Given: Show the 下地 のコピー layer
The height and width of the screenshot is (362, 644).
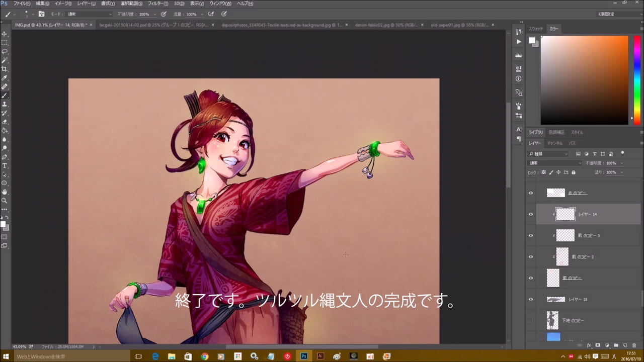Looking at the screenshot, I should pyautogui.click(x=530, y=320).
